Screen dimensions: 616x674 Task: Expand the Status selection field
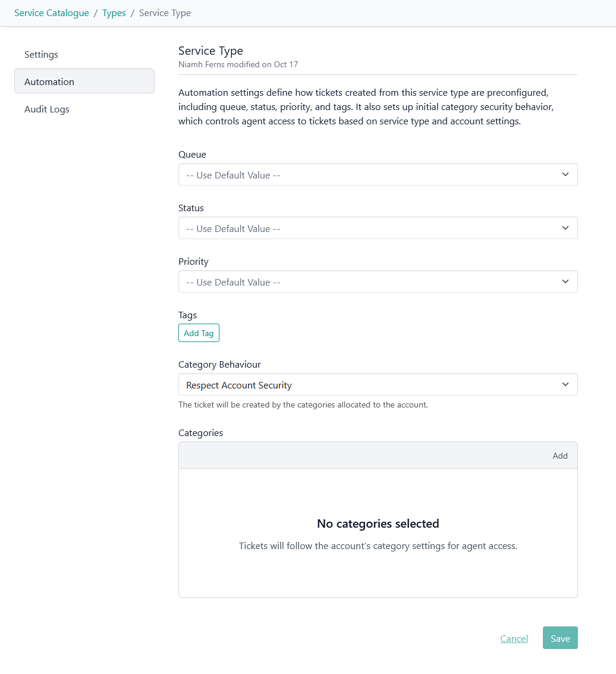click(x=369, y=228)
